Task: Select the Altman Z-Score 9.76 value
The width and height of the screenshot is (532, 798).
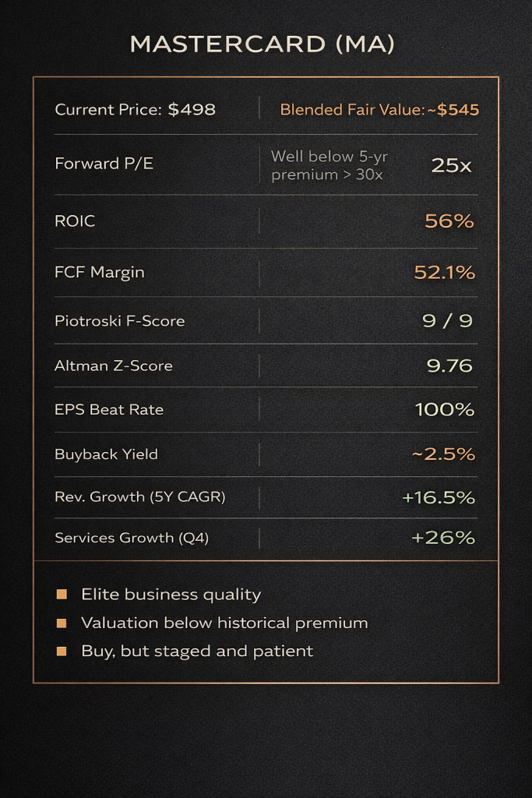Action: 449,365
